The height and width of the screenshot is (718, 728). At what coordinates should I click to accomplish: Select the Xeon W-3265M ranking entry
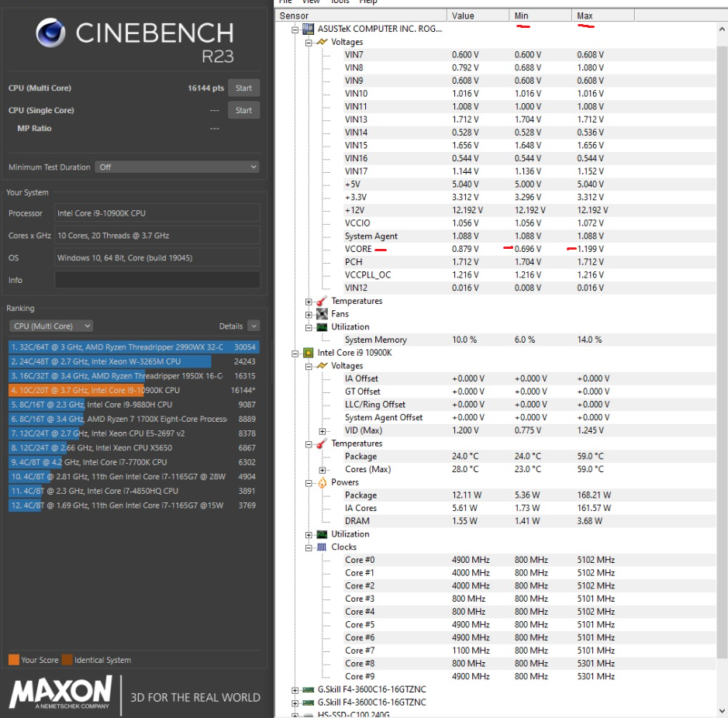point(133,361)
